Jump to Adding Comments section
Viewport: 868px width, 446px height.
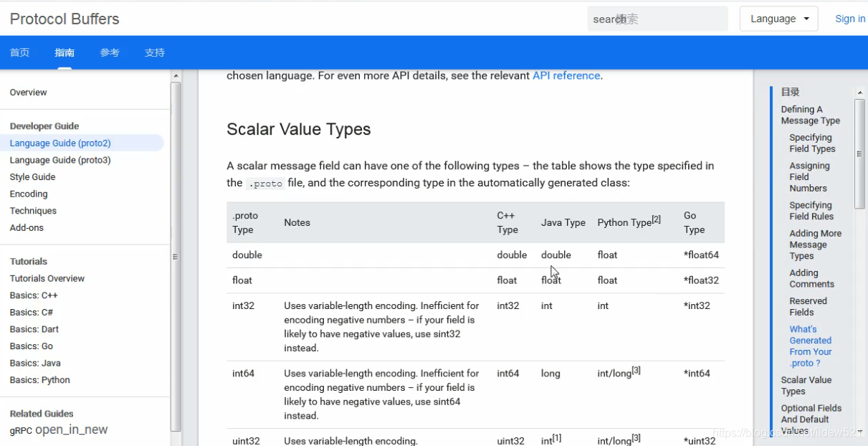(x=812, y=278)
